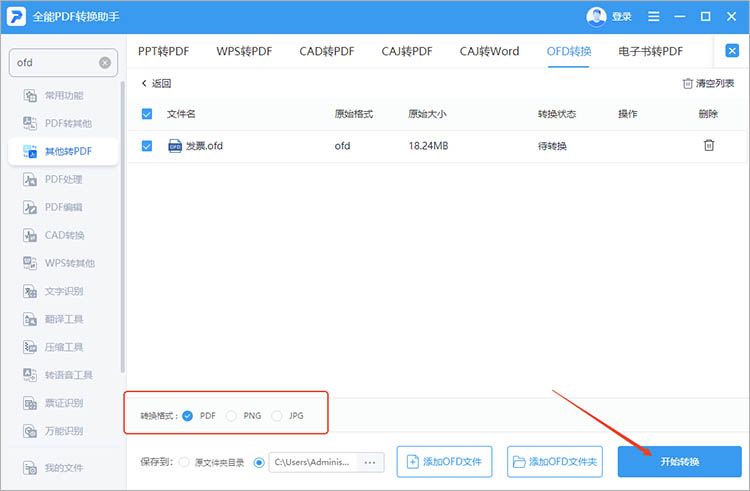Click the 文件名 column header
Screen dimensions: 750x491
point(181,114)
